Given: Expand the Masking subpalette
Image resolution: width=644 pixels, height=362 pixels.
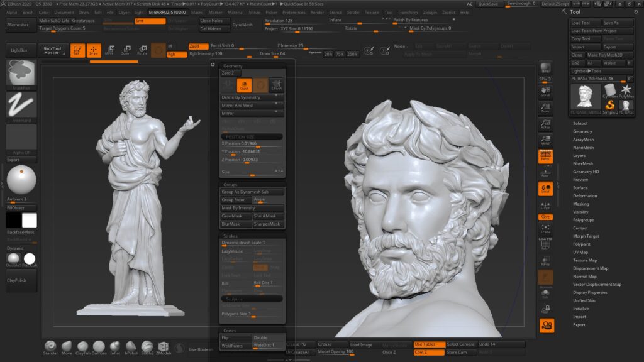Looking at the screenshot, I should pyautogui.click(x=581, y=204).
